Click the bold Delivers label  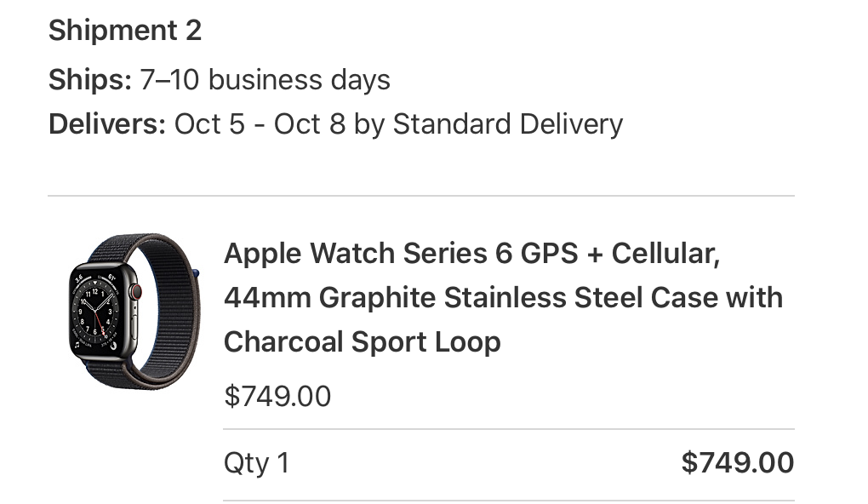click(107, 123)
